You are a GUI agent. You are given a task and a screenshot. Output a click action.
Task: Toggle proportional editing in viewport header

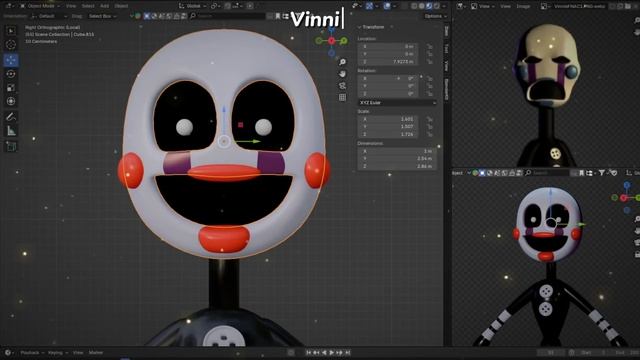coord(250,6)
